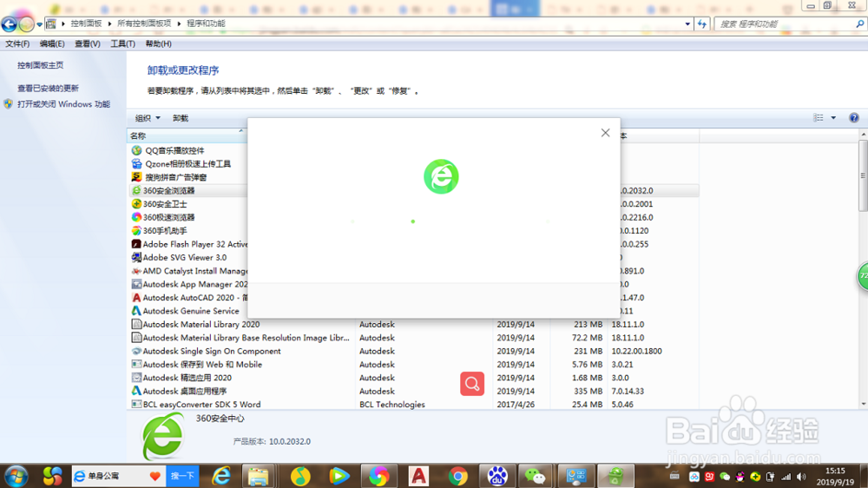
Task: Open 查看已安装的更新 link
Action: [x=48, y=88]
